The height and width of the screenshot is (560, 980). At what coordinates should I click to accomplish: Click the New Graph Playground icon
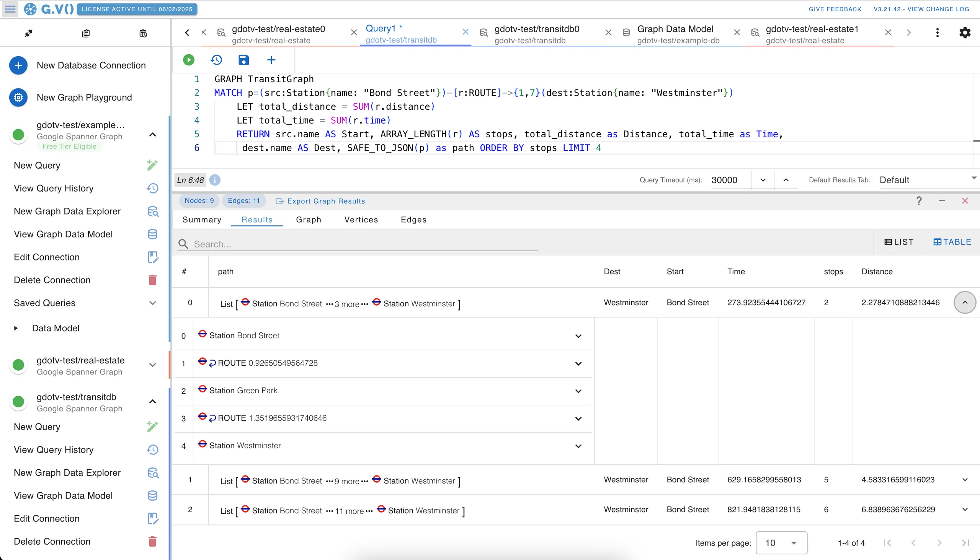pos(18,97)
